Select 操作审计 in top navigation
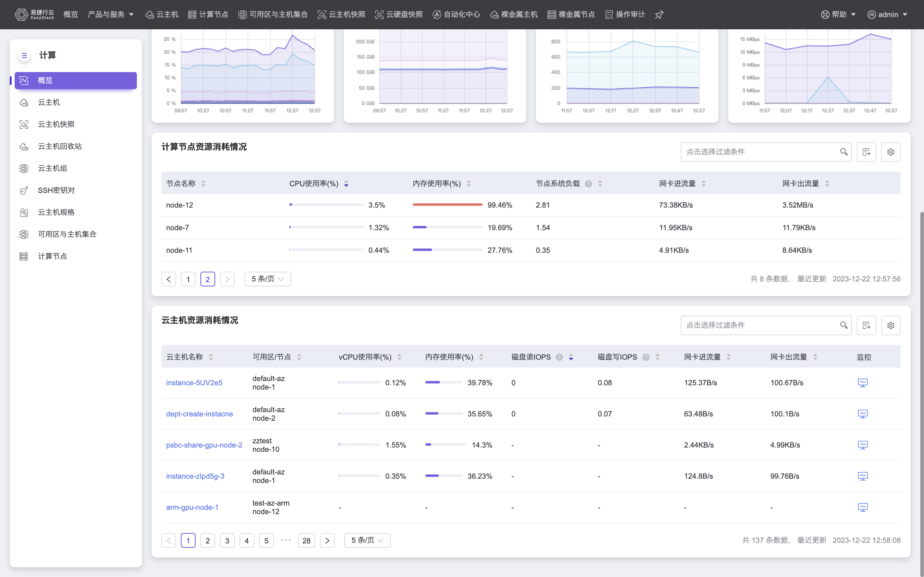This screenshot has height=577, width=924. coord(625,15)
